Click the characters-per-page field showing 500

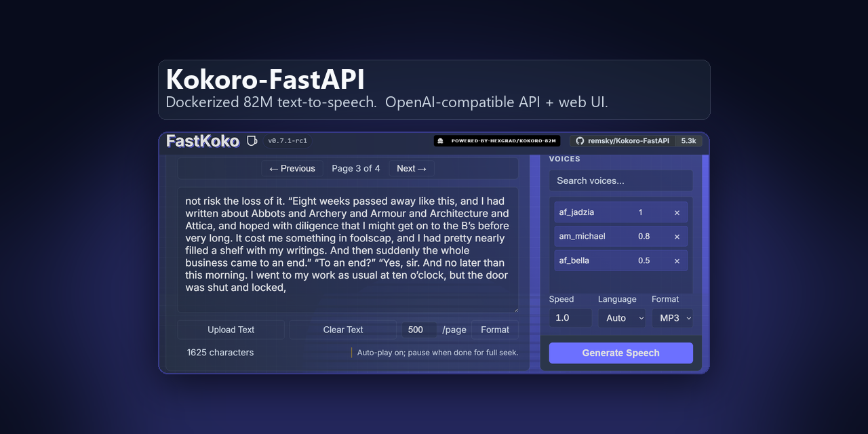(x=419, y=330)
